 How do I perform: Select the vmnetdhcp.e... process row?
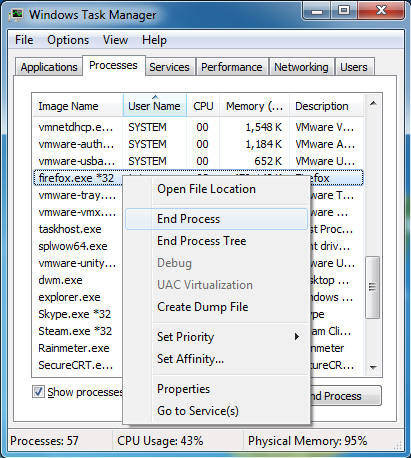[x=198, y=127]
